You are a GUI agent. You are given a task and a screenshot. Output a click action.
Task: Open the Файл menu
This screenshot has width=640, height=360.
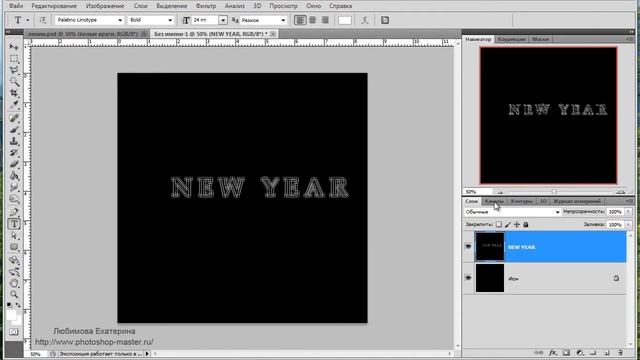tap(16, 6)
